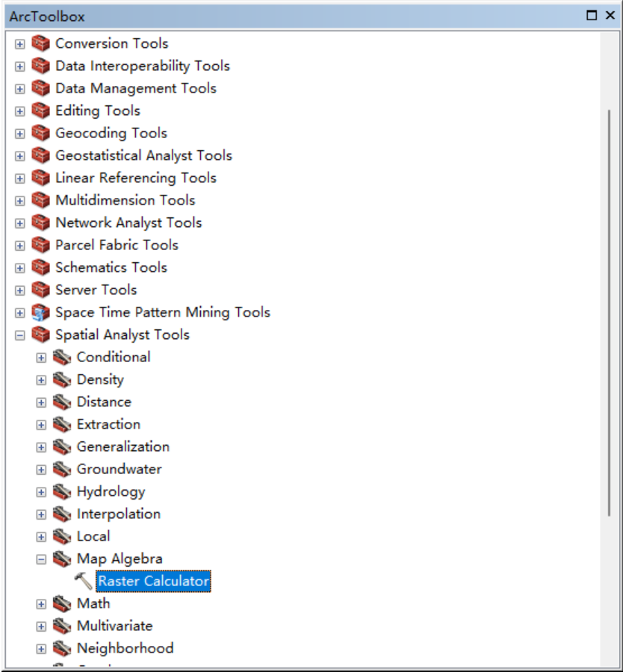Expand the Conditional toolset
The height and width of the screenshot is (672, 623).
41,358
